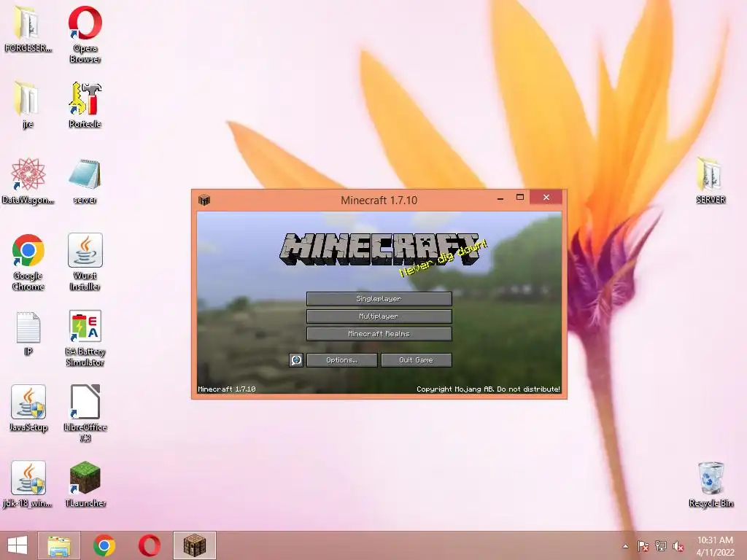The width and height of the screenshot is (747, 560).
Task: Open the Action Center flag icon
Action: 643,546
